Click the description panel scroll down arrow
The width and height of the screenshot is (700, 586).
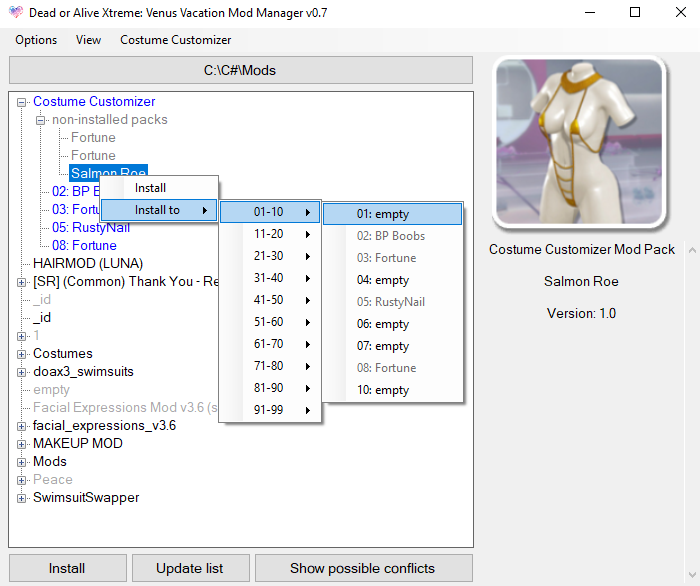pos(692,574)
